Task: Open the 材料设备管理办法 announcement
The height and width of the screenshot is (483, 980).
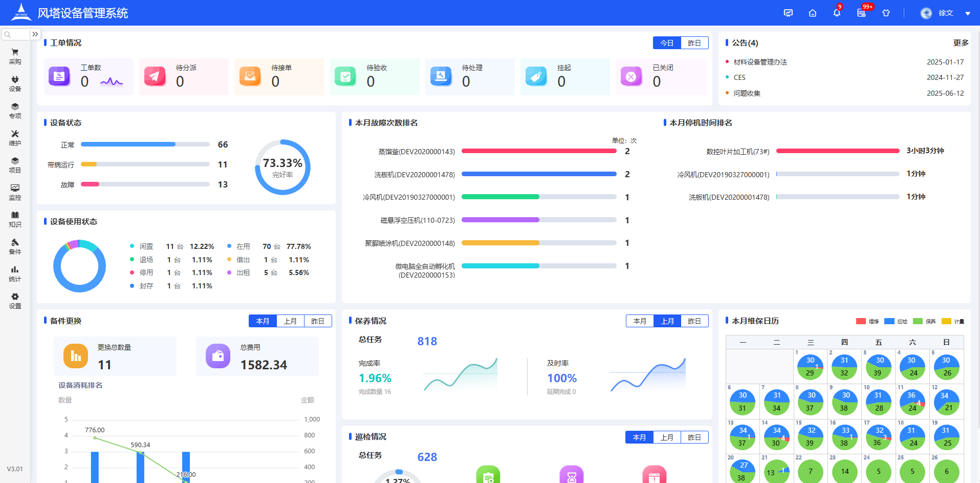Action: [760, 62]
